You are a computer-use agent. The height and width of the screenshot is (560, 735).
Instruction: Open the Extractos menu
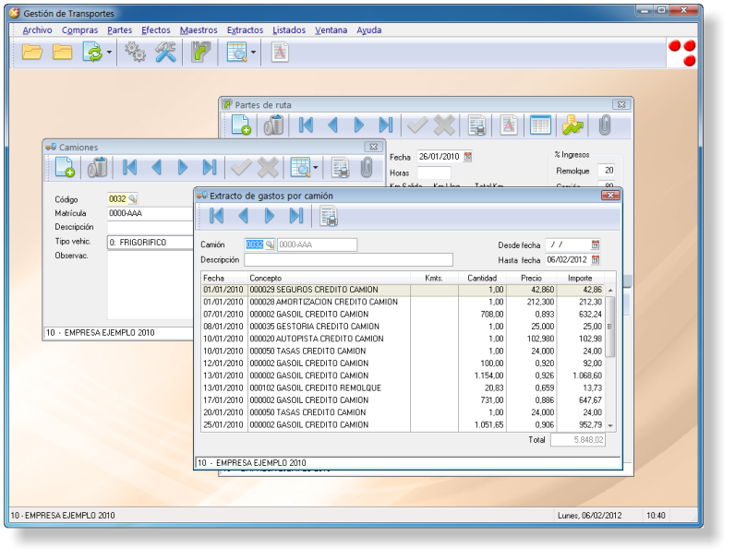point(245,30)
